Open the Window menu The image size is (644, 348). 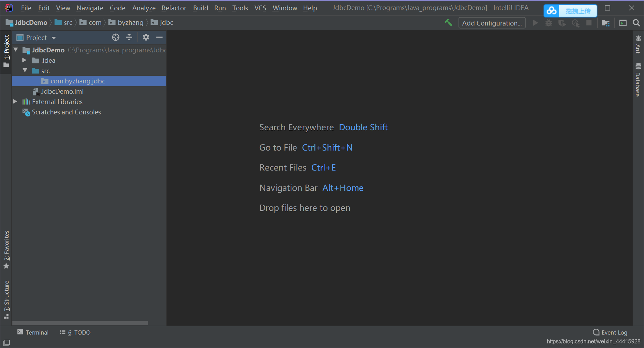point(285,8)
